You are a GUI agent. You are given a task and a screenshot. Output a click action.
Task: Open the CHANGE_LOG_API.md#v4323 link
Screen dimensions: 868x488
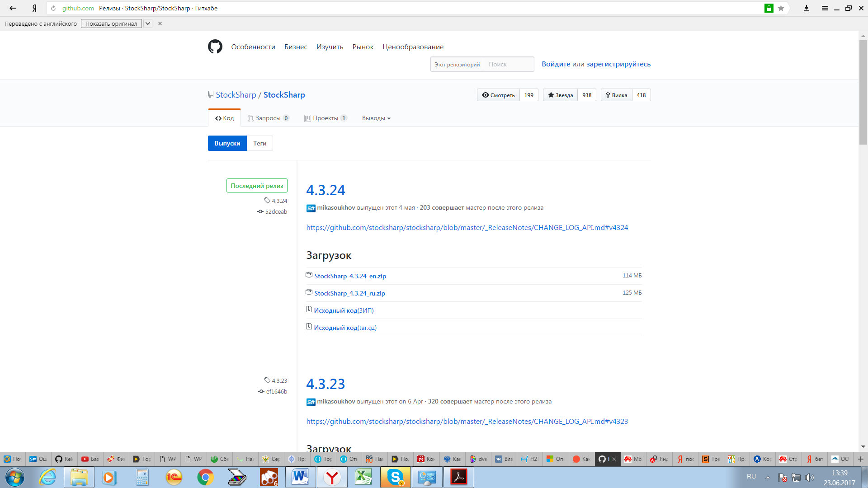click(x=467, y=421)
